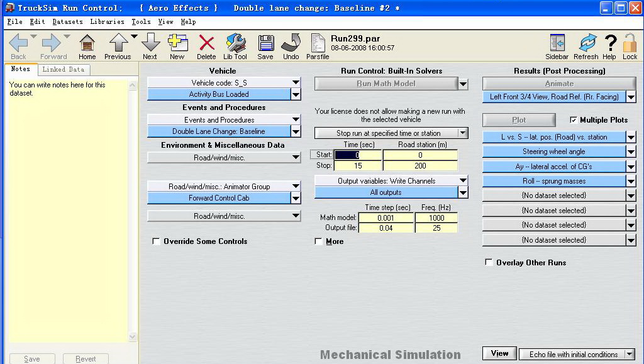Screen dimensions: 644x364
Task: Click the yellow notes text area
Action: coord(68,211)
